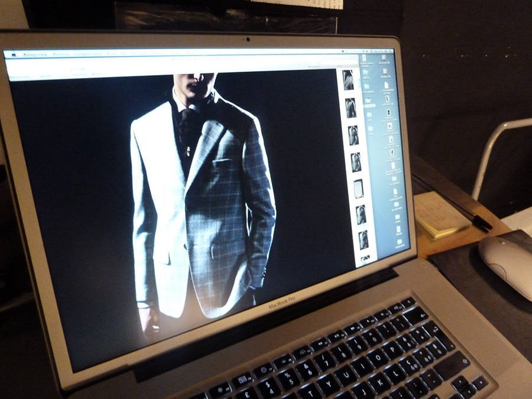Open the bottom-most folder icon on the desktop
Screen dimensions: 532x399
coord(400,242)
